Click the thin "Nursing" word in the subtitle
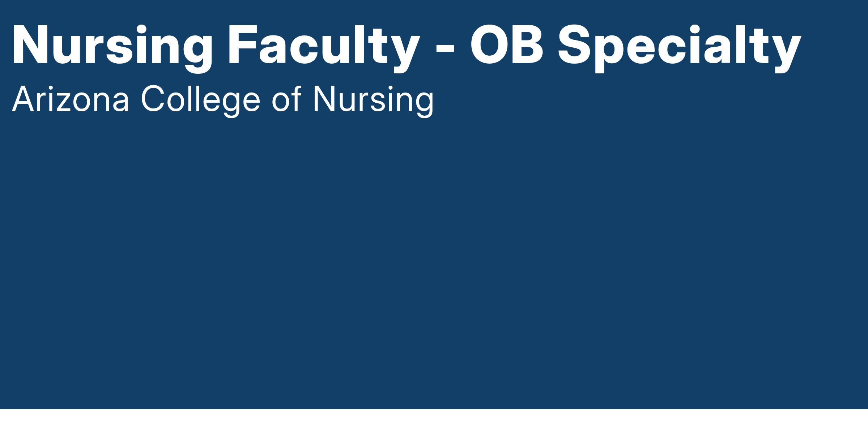This screenshot has width=868, height=424. [x=373, y=99]
